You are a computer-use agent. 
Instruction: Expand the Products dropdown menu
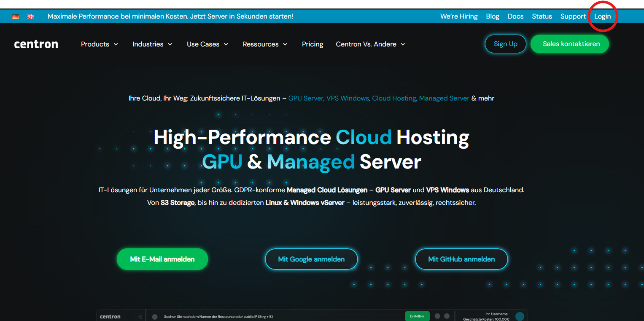point(100,44)
